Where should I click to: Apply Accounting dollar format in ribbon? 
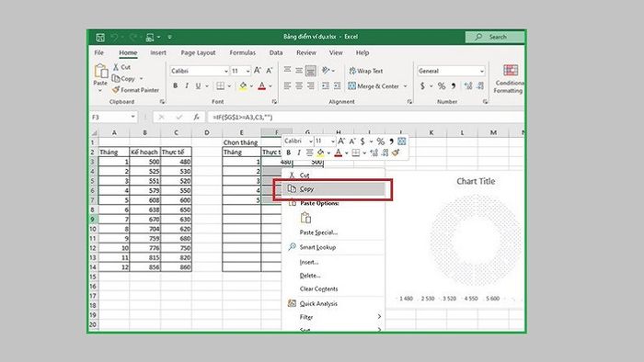pos(422,85)
